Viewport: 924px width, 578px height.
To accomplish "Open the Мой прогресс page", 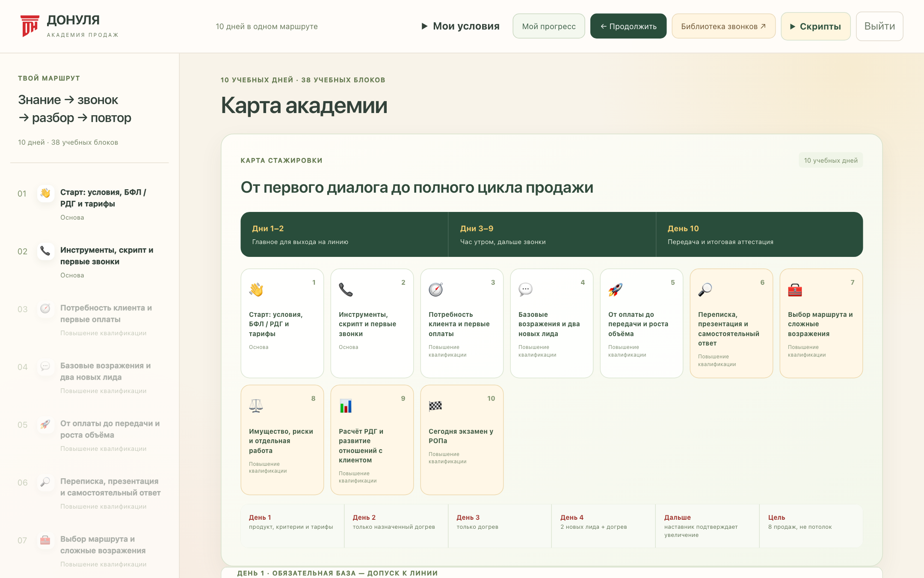I will click(549, 26).
